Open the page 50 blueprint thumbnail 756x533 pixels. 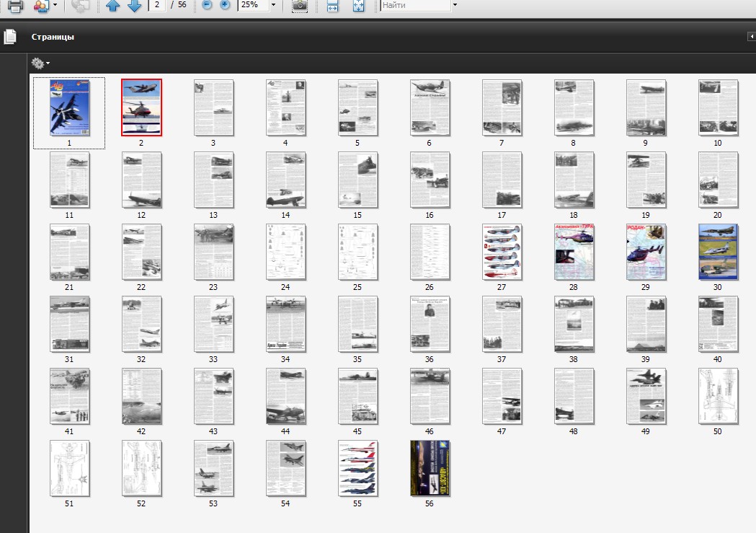click(718, 396)
